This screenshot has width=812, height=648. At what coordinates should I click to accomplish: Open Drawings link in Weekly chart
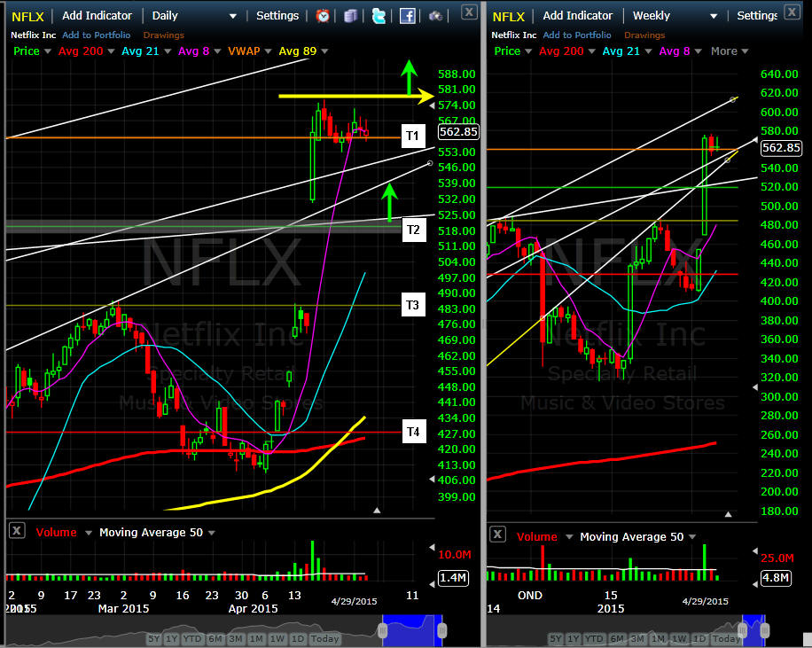tap(644, 35)
